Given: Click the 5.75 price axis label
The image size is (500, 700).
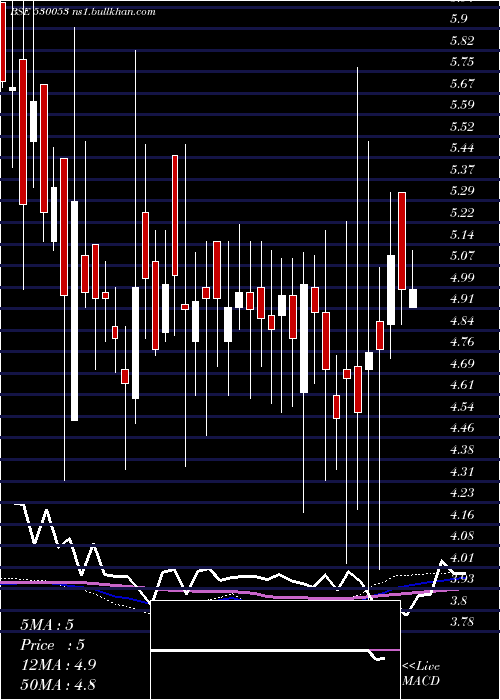Looking at the screenshot, I should pyautogui.click(x=462, y=62).
